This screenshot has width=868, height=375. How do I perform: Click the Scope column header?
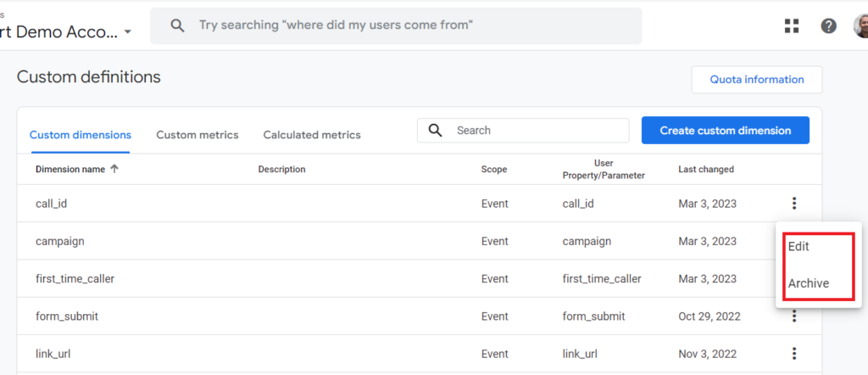494,170
